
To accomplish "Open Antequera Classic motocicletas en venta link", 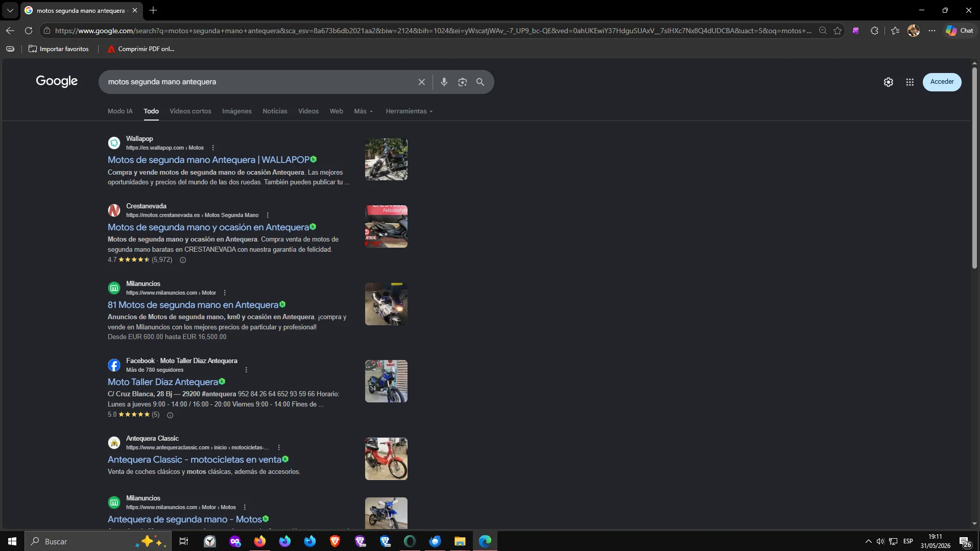I will tap(195, 460).
